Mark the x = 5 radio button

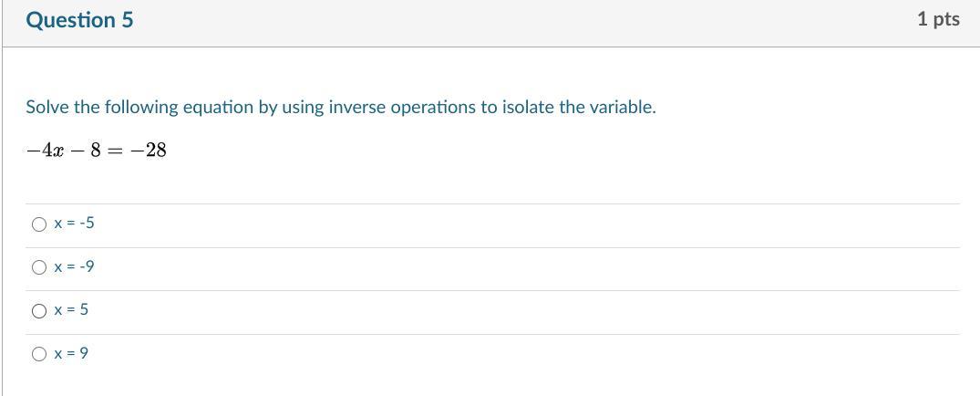click(x=39, y=311)
